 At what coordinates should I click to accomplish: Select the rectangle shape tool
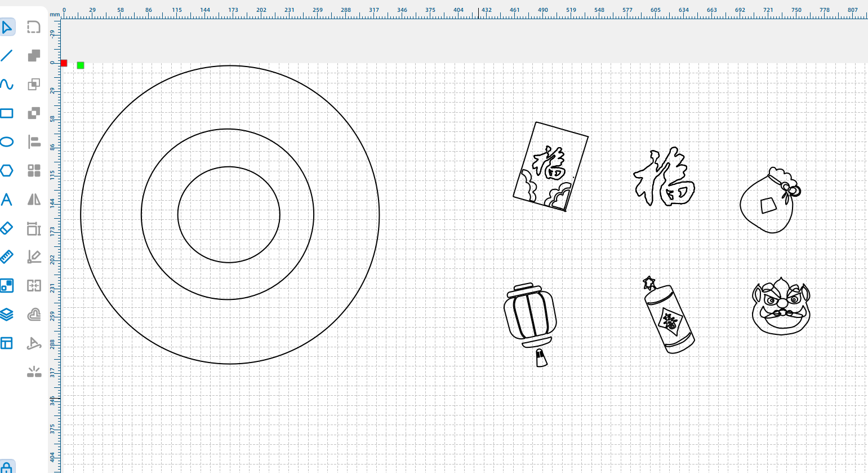pos(7,113)
